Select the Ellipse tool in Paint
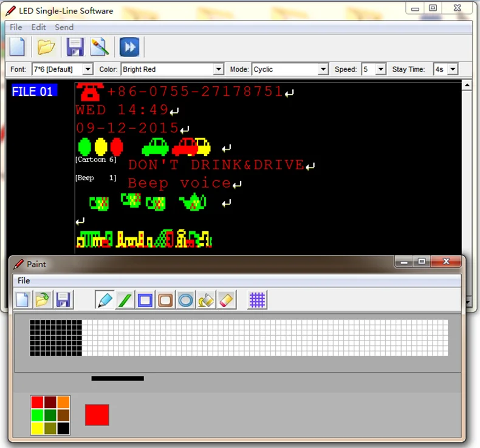 pyautogui.click(x=186, y=300)
